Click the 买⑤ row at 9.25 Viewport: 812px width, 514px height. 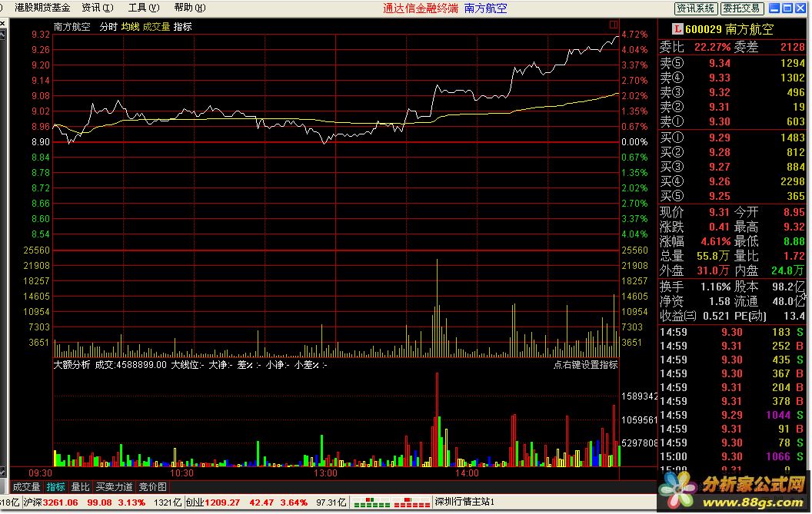[732, 196]
